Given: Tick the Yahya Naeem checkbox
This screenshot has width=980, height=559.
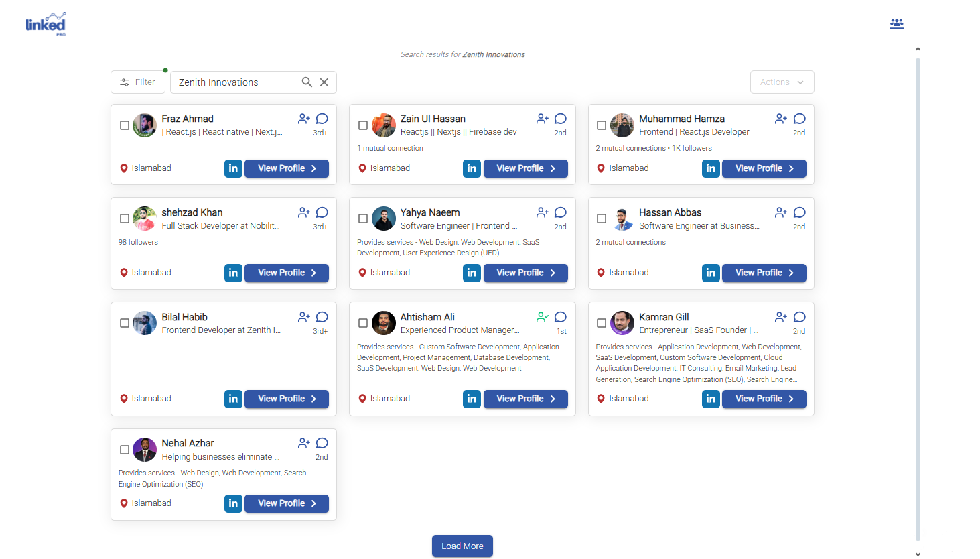Looking at the screenshot, I should pyautogui.click(x=363, y=219).
